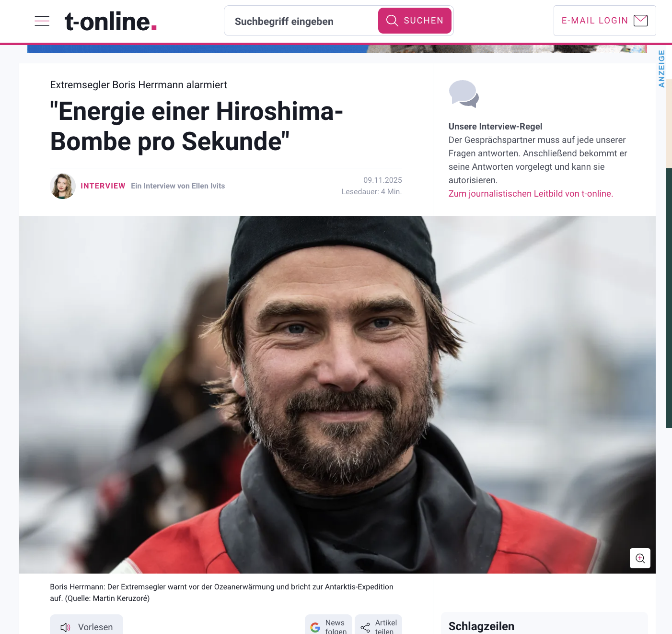Click the magnifier icon in Suchen button
This screenshot has width=672, height=634.
point(392,21)
